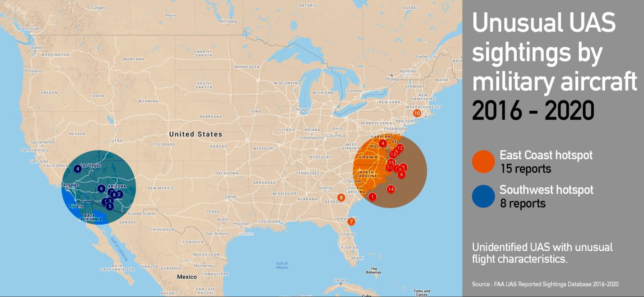
Task: Click red marker 15 off Virginia coast
Action: coord(391,162)
